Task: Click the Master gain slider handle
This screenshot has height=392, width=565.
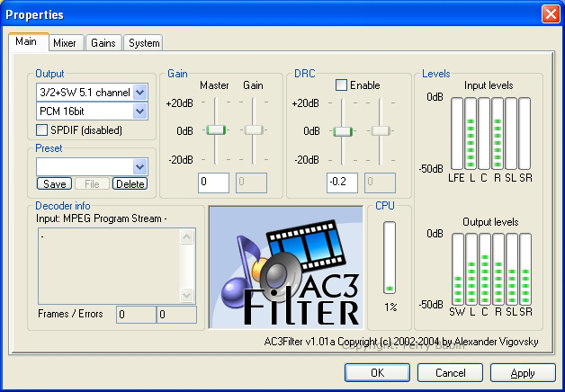Action: click(x=215, y=130)
